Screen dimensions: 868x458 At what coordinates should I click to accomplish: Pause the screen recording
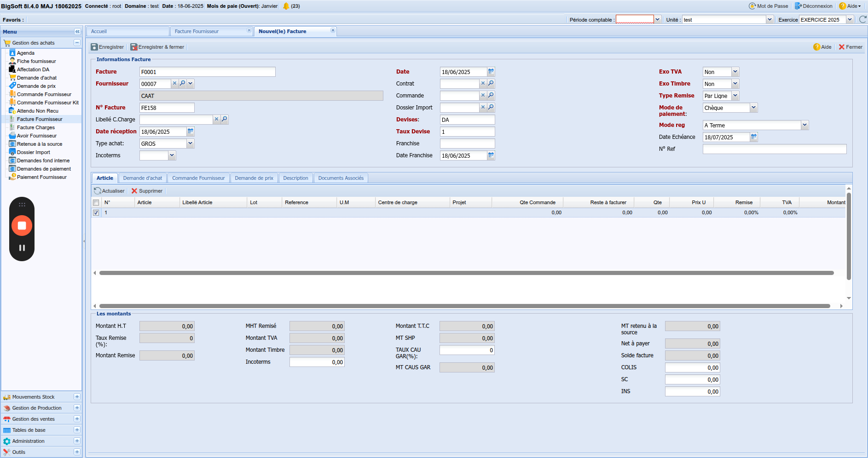coord(22,248)
